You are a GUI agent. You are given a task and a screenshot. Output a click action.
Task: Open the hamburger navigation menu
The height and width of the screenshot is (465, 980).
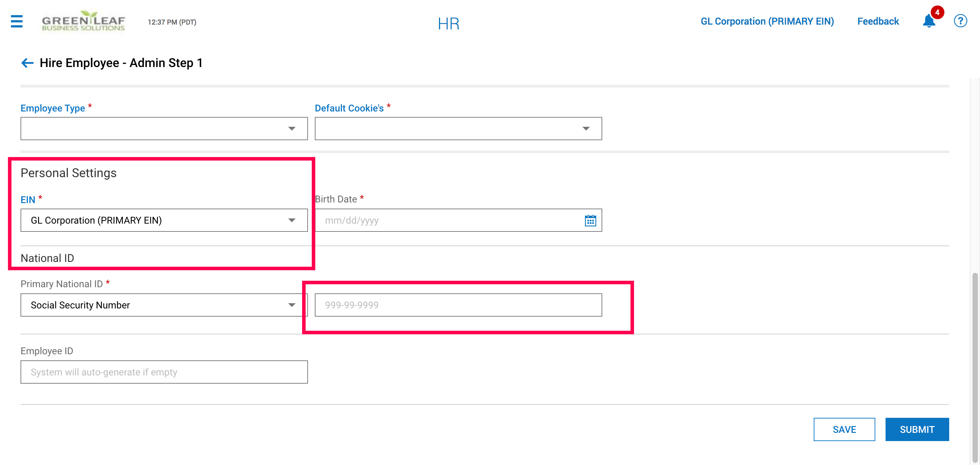[17, 21]
